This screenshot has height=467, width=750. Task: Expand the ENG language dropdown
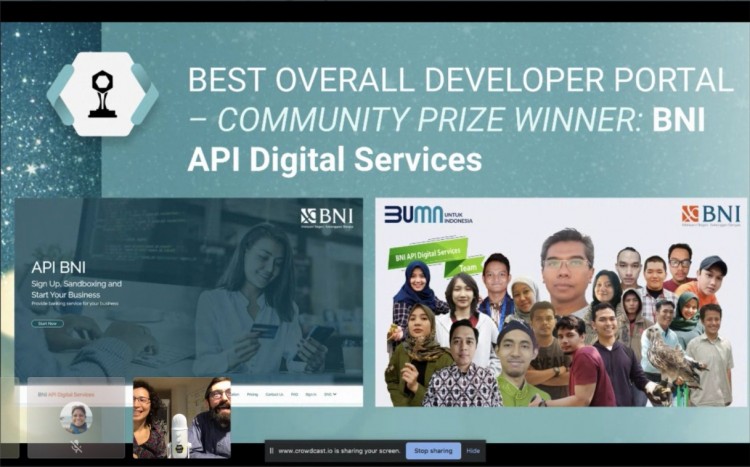click(x=330, y=394)
